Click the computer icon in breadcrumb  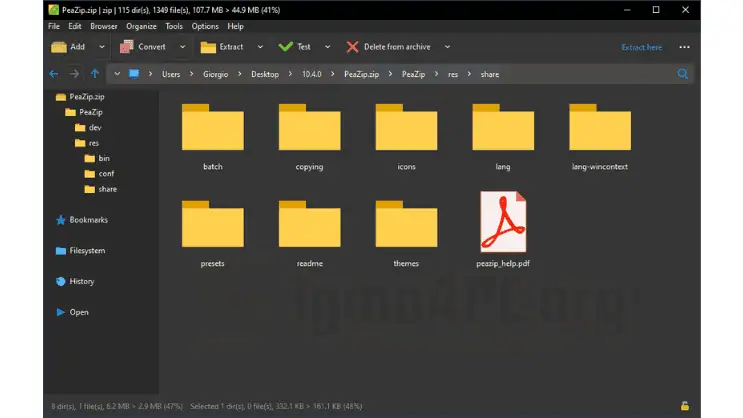point(134,74)
